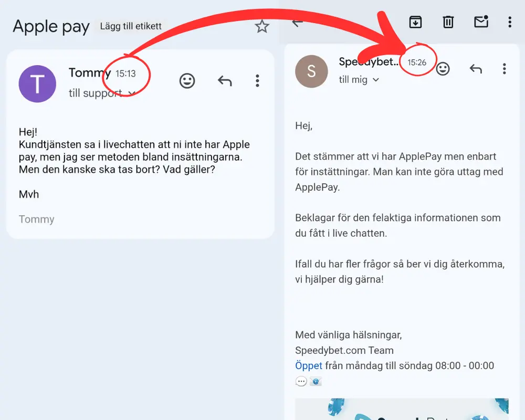
Task: Archive the email with the archive icon
Action: click(x=415, y=22)
